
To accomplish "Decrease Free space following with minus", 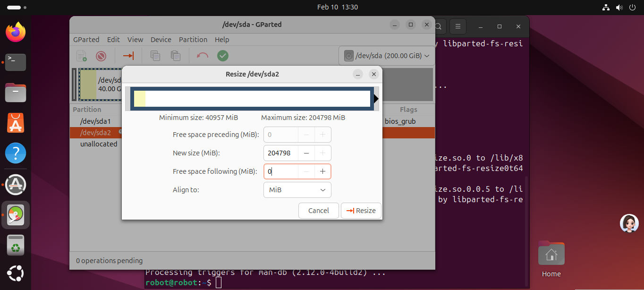I will [306, 171].
